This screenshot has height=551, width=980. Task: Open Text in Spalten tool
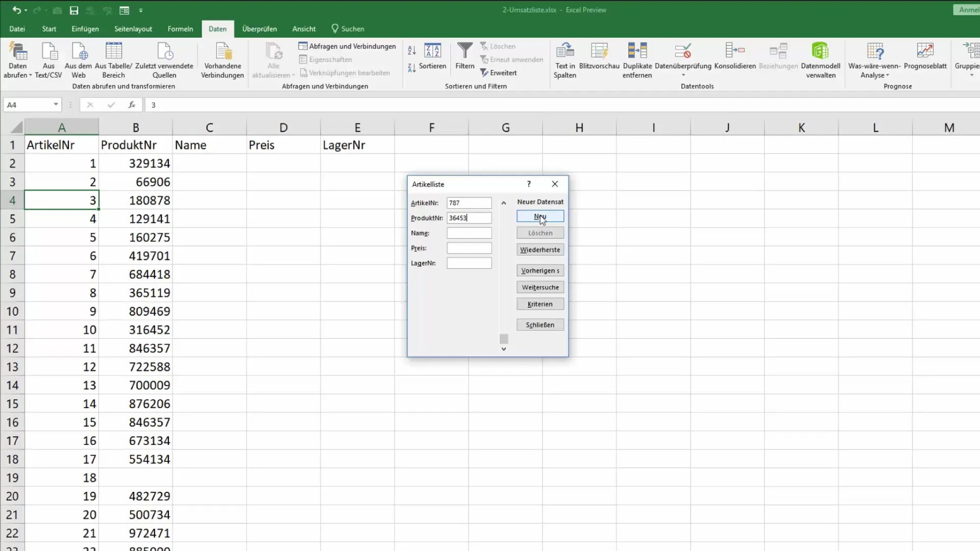[x=565, y=60]
